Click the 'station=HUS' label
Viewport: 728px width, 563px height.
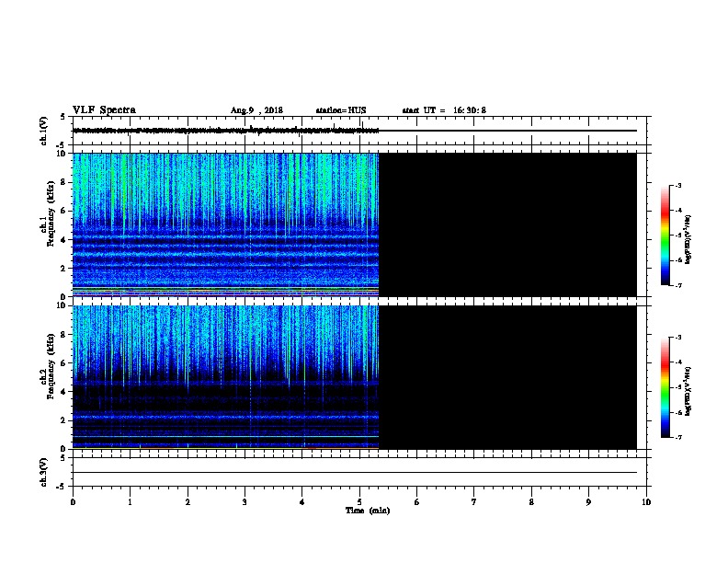click(341, 110)
